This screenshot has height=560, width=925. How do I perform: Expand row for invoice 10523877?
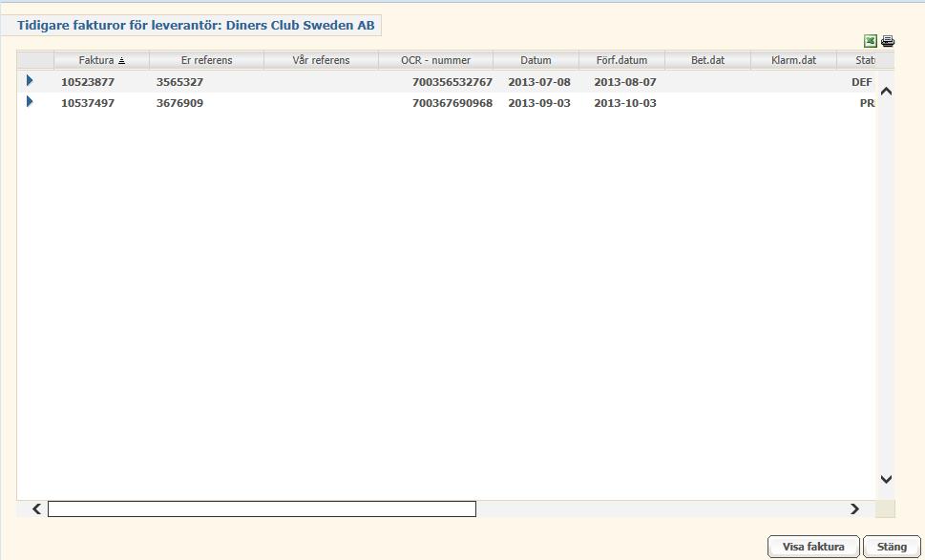31,81
